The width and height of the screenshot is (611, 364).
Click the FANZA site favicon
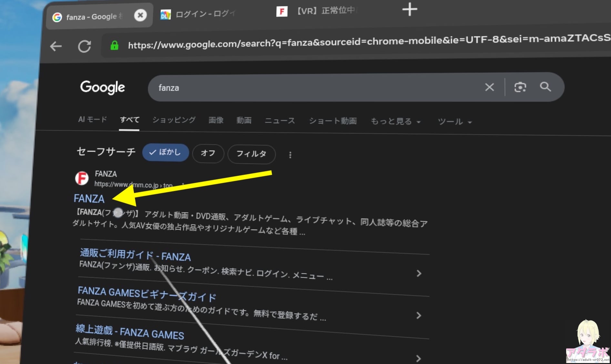(82, 178)
